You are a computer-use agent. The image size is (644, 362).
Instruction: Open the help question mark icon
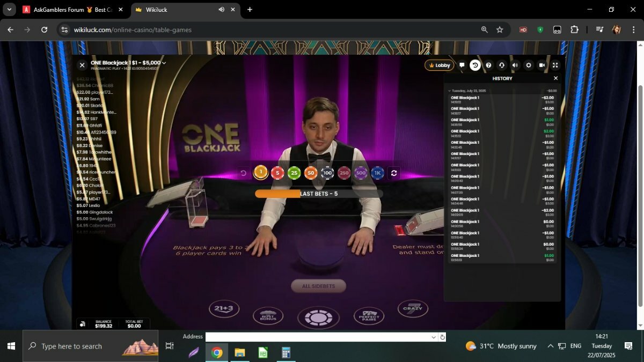click(488, 65)
